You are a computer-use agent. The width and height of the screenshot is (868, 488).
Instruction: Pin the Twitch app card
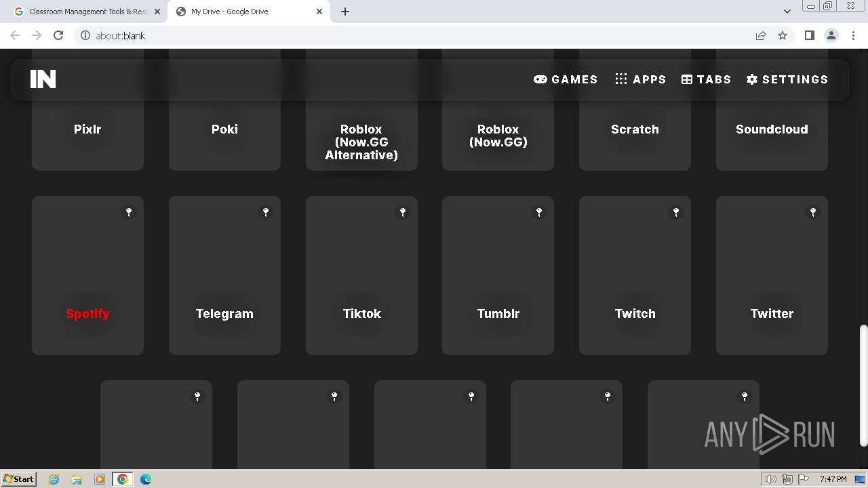click(x=676, y=212)
